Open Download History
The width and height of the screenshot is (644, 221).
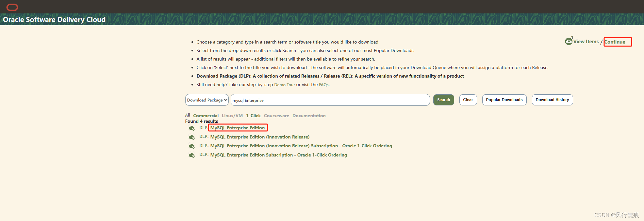(x=552, y=100)
